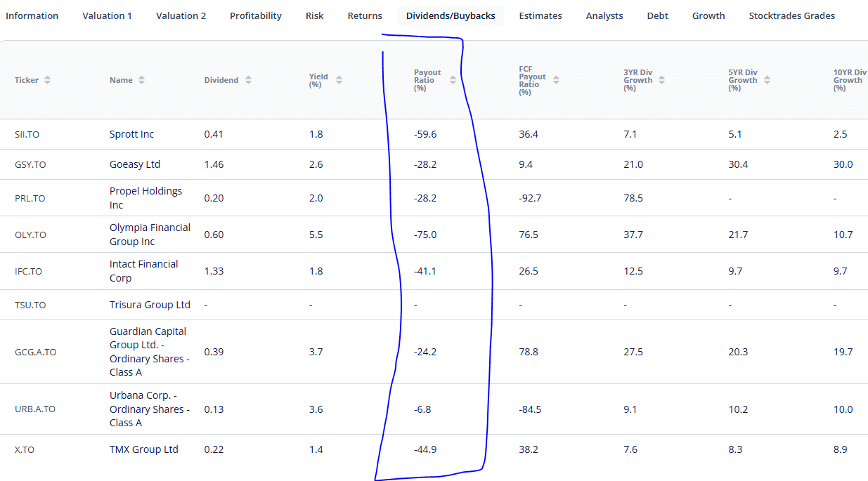868x481 pixels.
Task: Sort by 5YR Div Growth arrows
Action: (x=767, y=80)
